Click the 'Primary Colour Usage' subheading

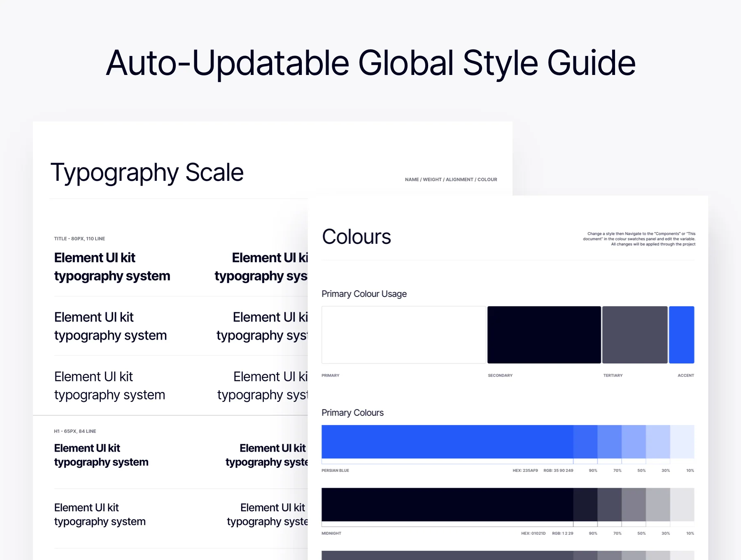(364, 294)
